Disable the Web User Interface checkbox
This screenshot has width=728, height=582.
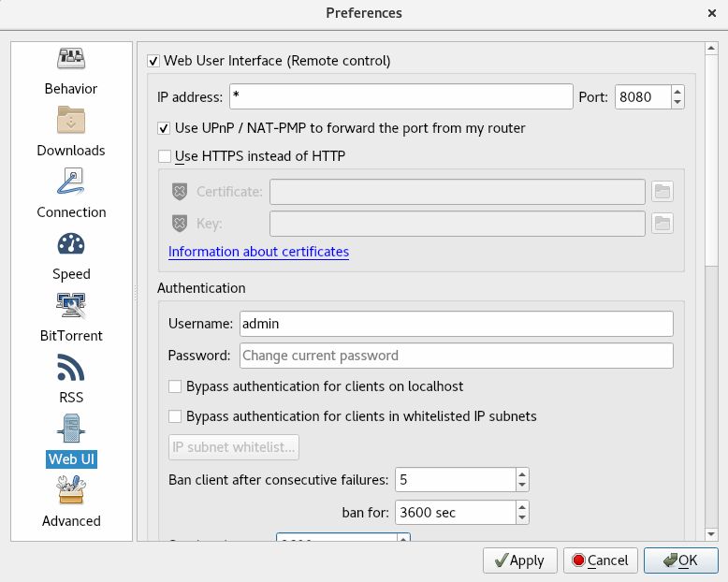click(x=154, y=61)
